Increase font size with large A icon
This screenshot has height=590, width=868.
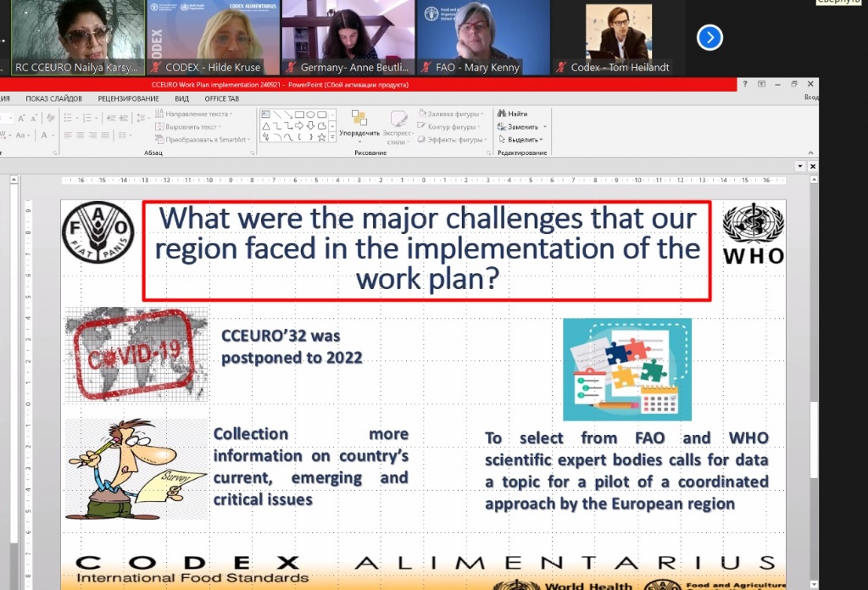pyautogui.click(x=21, y=117)
